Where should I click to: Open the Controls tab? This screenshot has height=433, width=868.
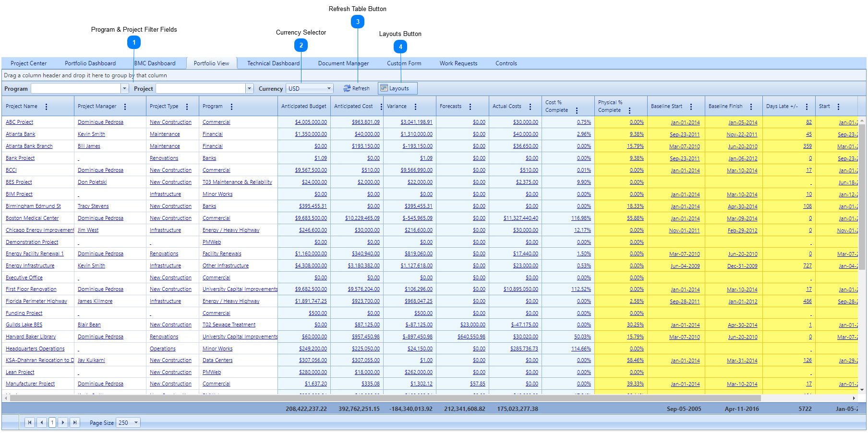pyautogui.click(x=506, y=63)
